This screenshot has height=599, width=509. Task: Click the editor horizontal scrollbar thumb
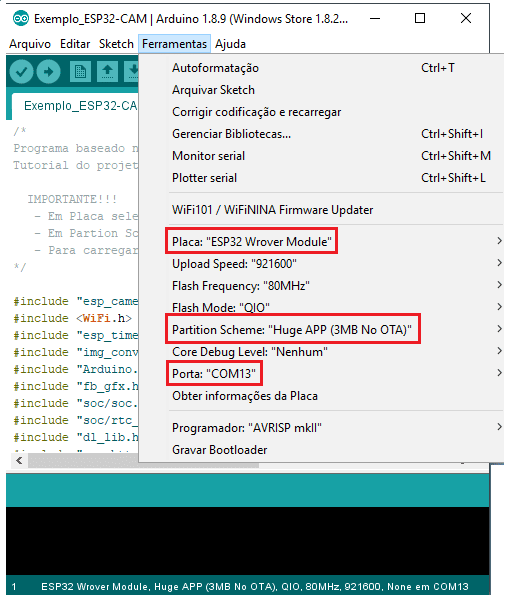[144, 461]
